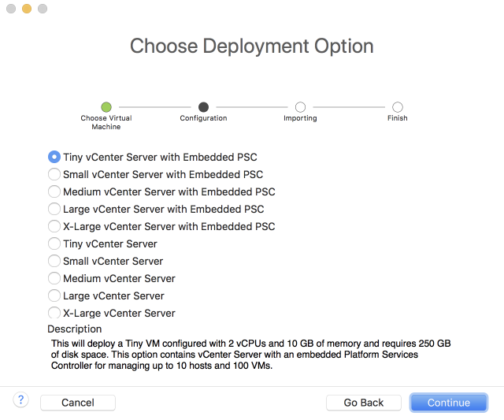Choose the Large vCenter Server option
Image resolution: width=504 pixels, height=420 pixels.
[x=54, y=295]
